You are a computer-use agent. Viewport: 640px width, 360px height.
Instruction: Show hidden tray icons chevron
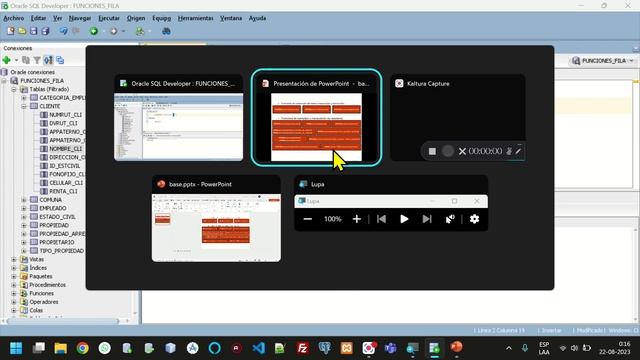pyautogui.click(x=509, y=348)
